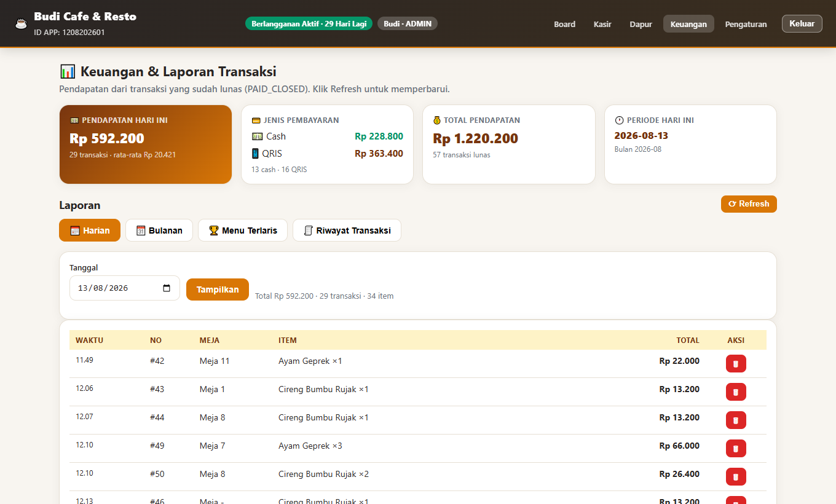Click the period date 2026-08-13
Viewport: 836px width, 504px height.
pyautogui.click(x=641, y=136)
